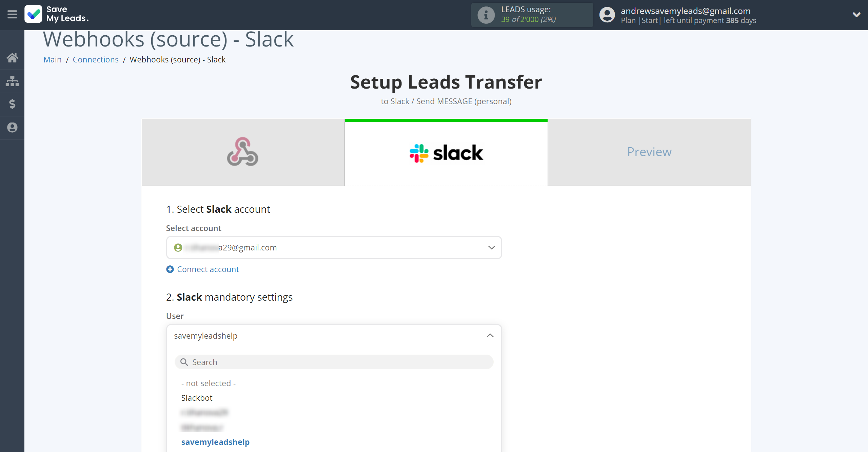This screenshot has width=868, height=452.
Task: Click the hamburger menu icon
Action: pyautogui.click(x=12, y=14)
